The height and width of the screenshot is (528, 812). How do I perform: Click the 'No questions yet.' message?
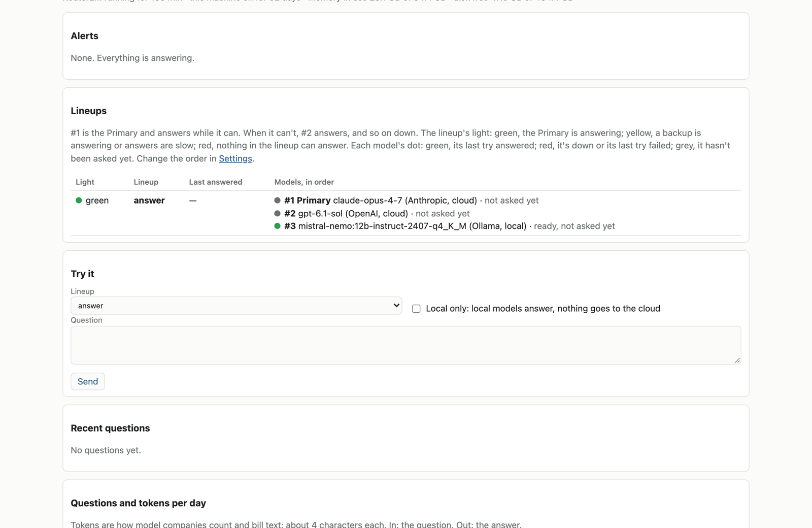pyautogui.click(x=106, y=450)
